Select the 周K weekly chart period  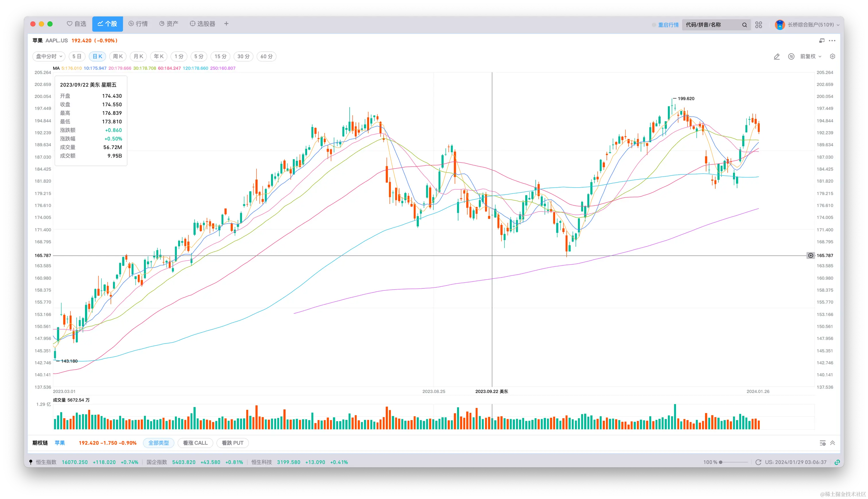click(x=118, y=57)
